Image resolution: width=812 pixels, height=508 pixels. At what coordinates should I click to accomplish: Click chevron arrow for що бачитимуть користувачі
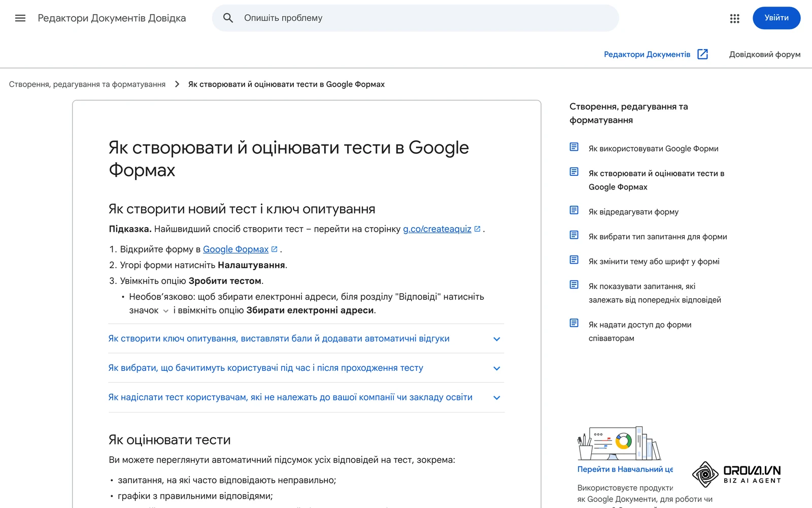pos(497,368)
